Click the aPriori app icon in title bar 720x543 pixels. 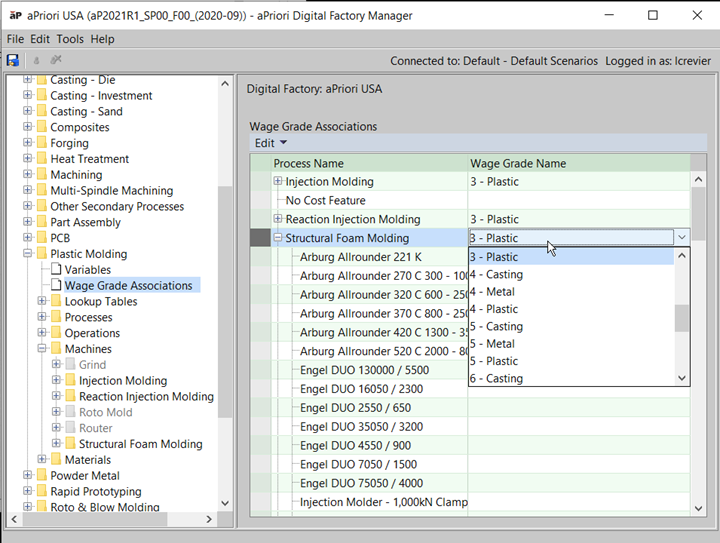tap(16, 16)
